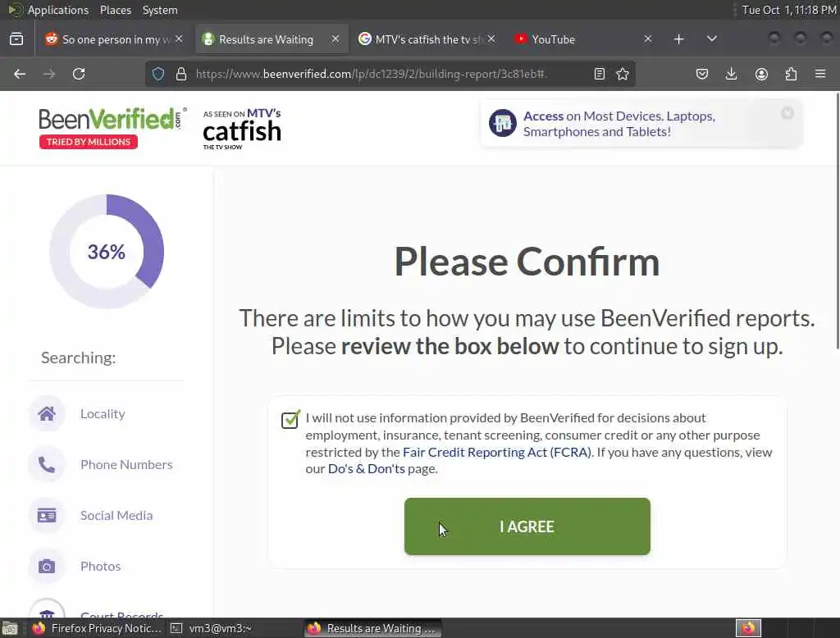This screenshot has height=638, width=840.
Task: Dismiss the Access on Most Devices banner
Action: [x=787, y=113]
